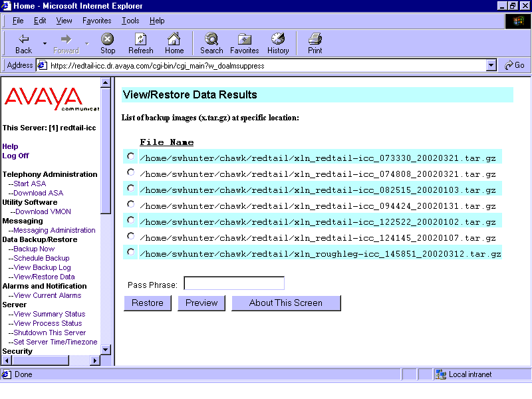The image size is (532, 399).
Task: Click the Internet Explorer title bar icon
Action: 6,6
